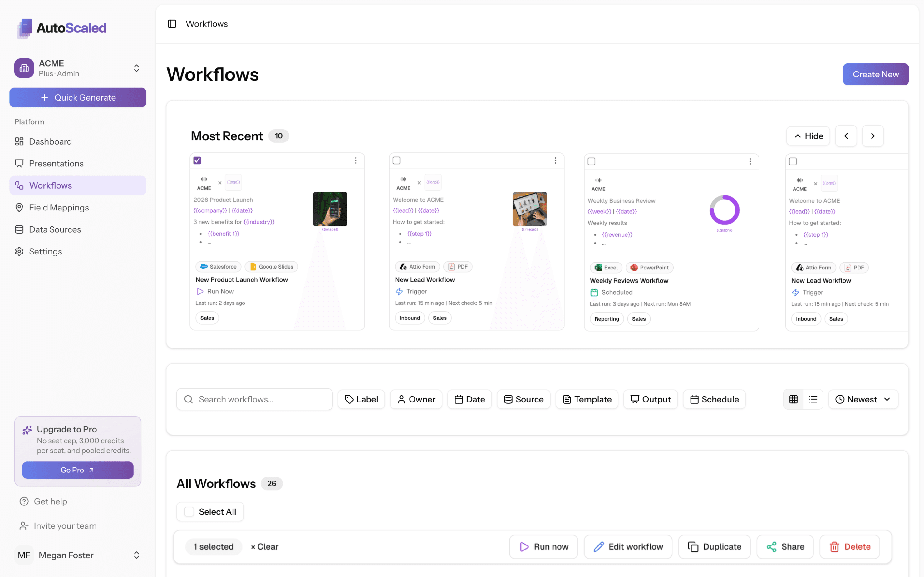Open Presentations in sidebar
The width and height of the screenshot is (924, 577).
[x=78, y=164]
